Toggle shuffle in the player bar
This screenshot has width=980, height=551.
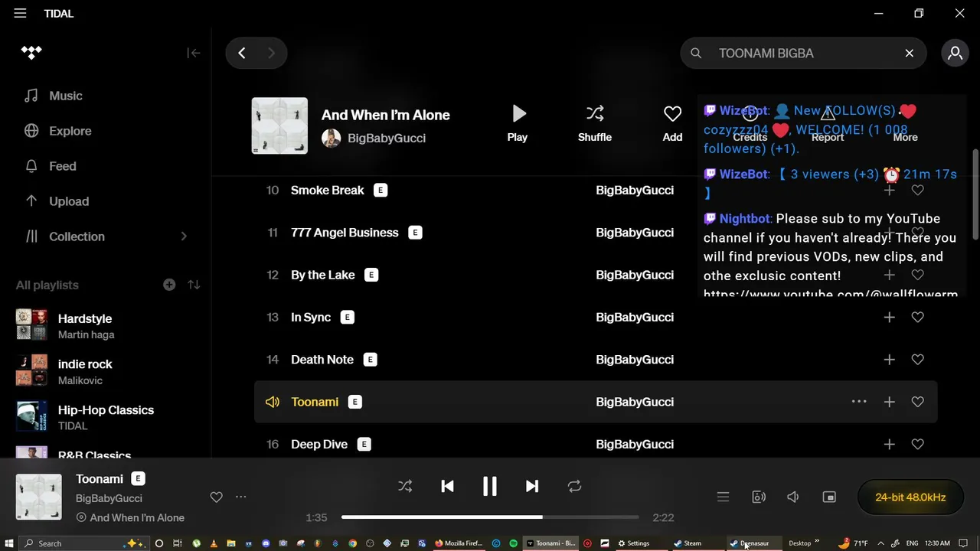tap(405, 486)
